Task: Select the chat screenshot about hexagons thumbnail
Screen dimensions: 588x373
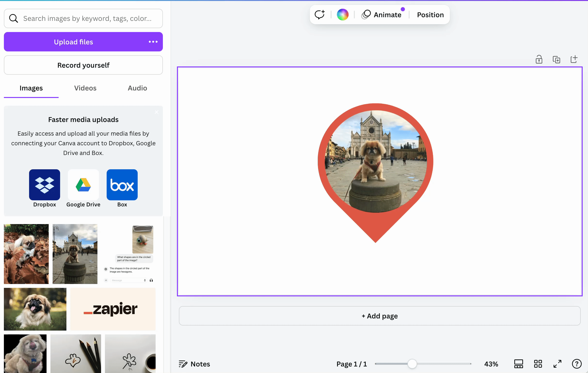Action: pos(128,254)
